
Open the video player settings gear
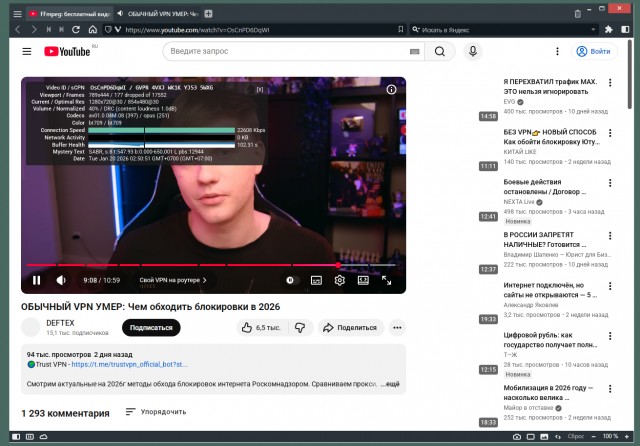(340, 280)
